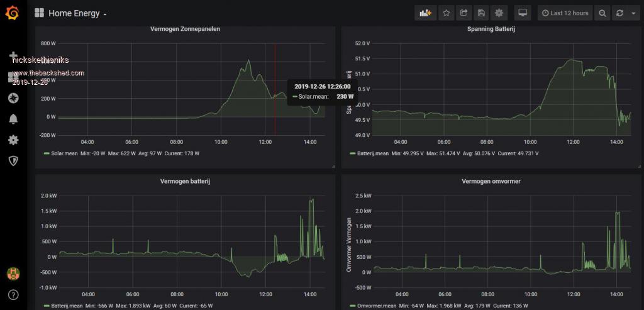Click the refresh dashboard button
This screenshot has height=310, width=644.
pos(620,13)
